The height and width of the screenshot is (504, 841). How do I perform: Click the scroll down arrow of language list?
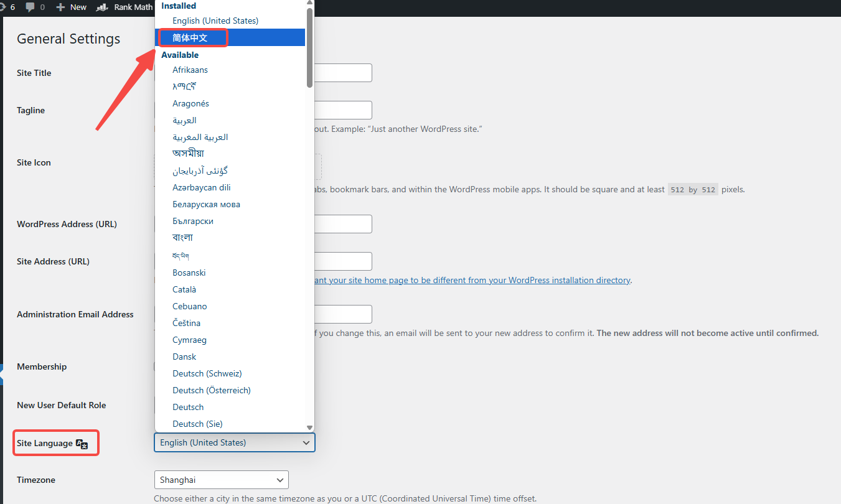coord(310,427)
